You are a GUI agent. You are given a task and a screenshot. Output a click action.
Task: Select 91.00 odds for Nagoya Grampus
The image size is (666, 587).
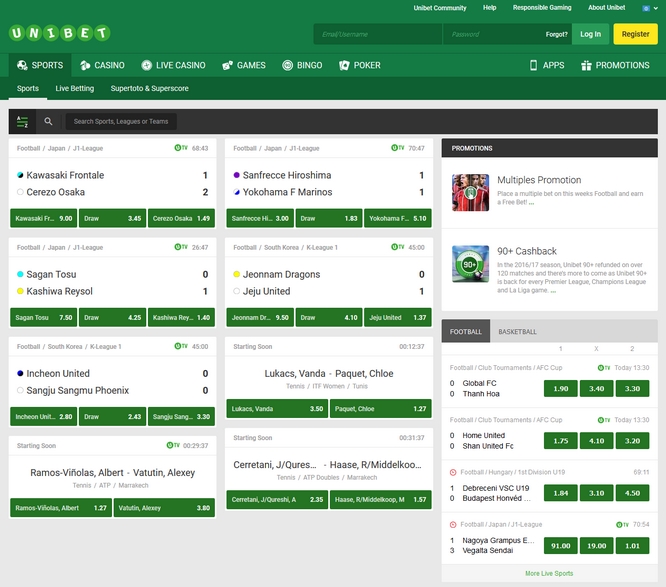click(561, 546)
